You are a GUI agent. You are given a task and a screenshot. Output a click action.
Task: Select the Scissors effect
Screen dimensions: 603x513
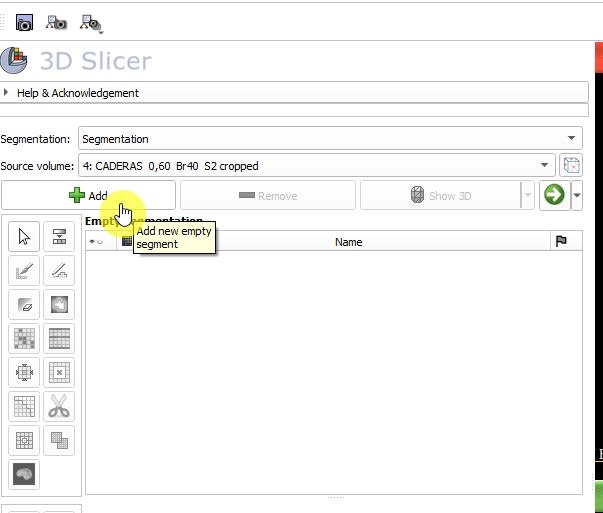(59, 406)
